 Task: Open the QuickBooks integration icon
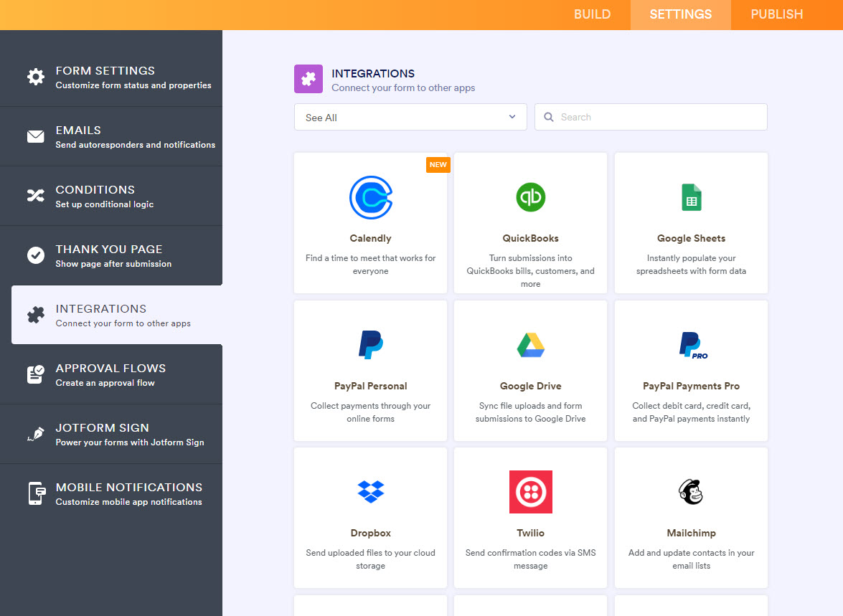click(x=530, y=197)
